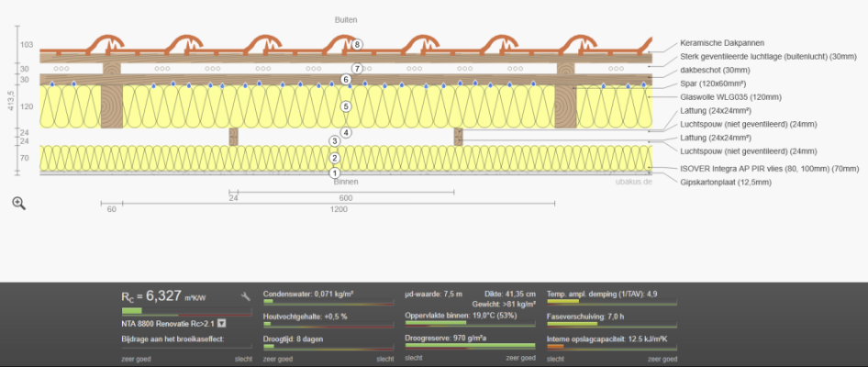This screenshot has height=367, width=868.
Task: Select layer marker number 5
Action: (346, 106)
